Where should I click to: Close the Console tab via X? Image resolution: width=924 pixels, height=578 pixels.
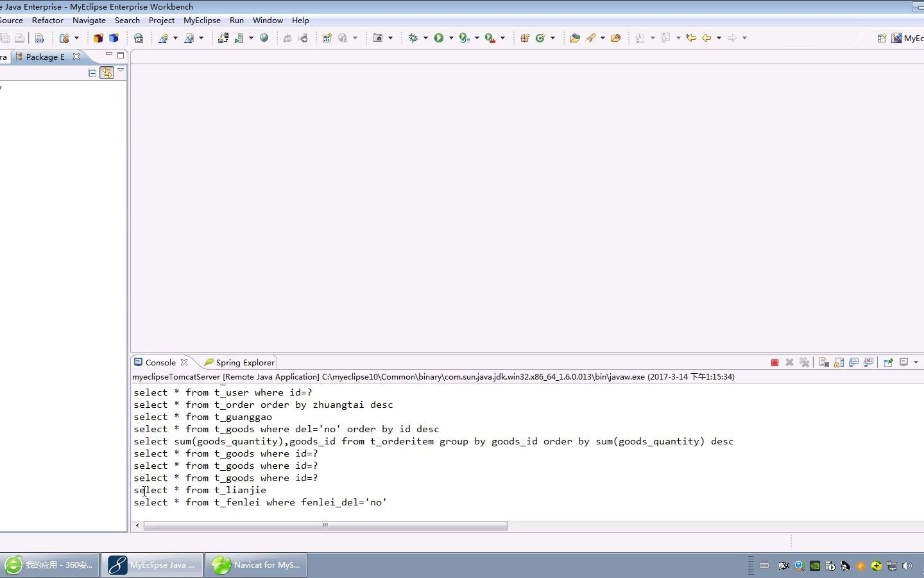pos(184,362)
